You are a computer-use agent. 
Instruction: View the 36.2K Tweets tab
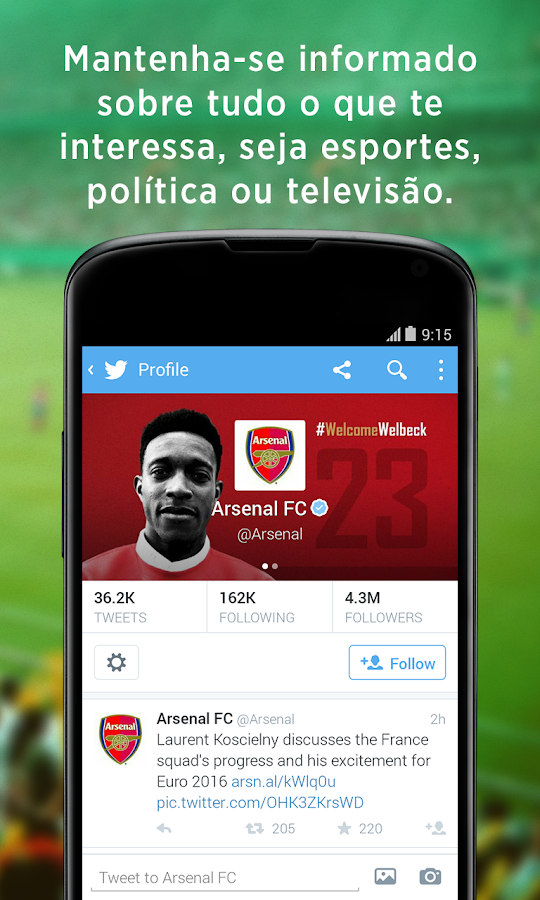[x=144, y=607]
